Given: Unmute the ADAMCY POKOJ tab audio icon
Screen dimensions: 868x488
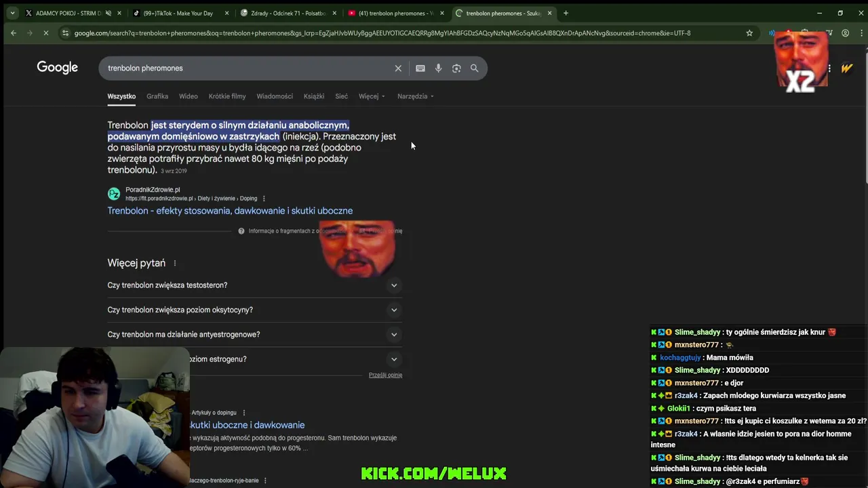Looking at the screenshot, I should point(108,13).
